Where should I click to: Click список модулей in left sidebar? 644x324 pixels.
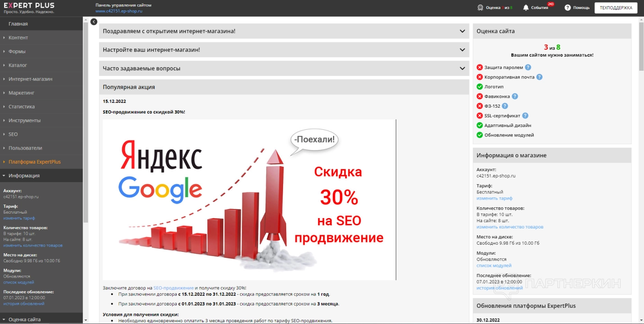[x=18, y=283]
